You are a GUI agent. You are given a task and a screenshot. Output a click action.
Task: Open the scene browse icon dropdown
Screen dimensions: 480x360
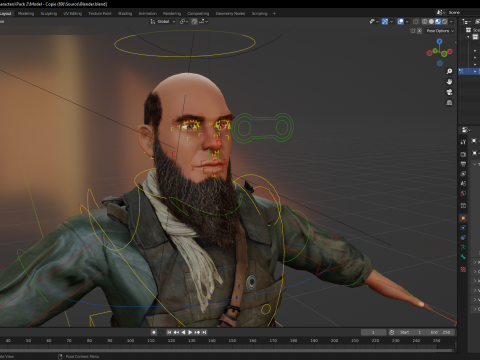[x=441, y=12]
